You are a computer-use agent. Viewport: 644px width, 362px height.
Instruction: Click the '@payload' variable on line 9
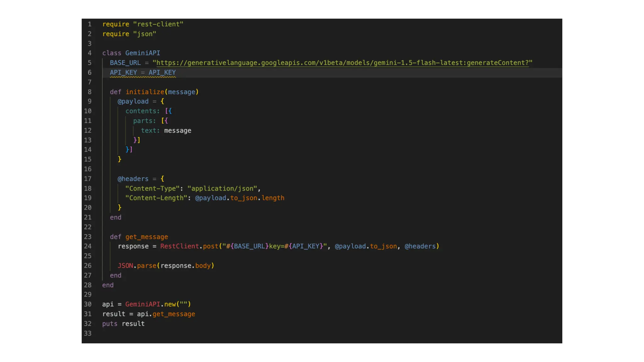pyautogui.click(x=133, y=101)
